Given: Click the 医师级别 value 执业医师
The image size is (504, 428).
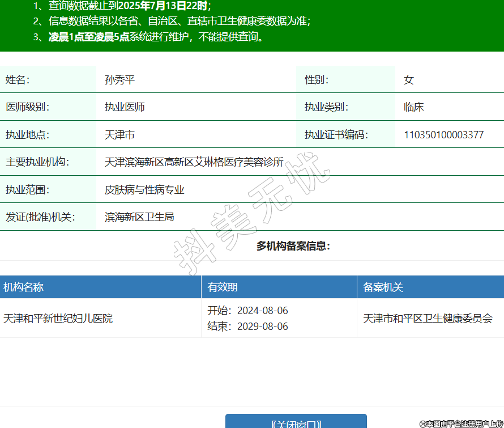Looking at the screenshot, I should click(125, 107).
